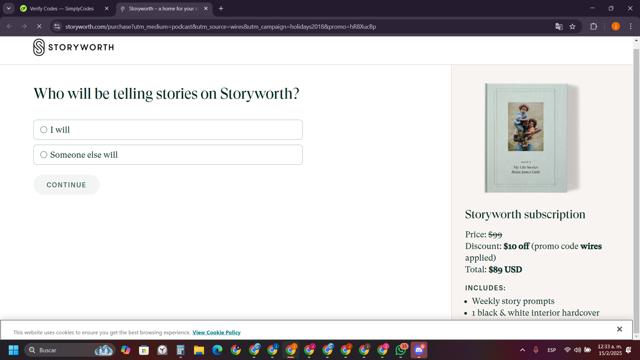
Task: Click the CONTINUE button
Action: [x=66, y=185]
